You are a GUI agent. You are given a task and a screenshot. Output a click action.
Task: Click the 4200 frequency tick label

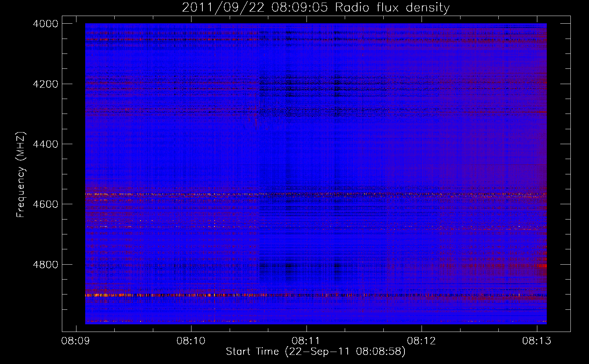[46, 84]
